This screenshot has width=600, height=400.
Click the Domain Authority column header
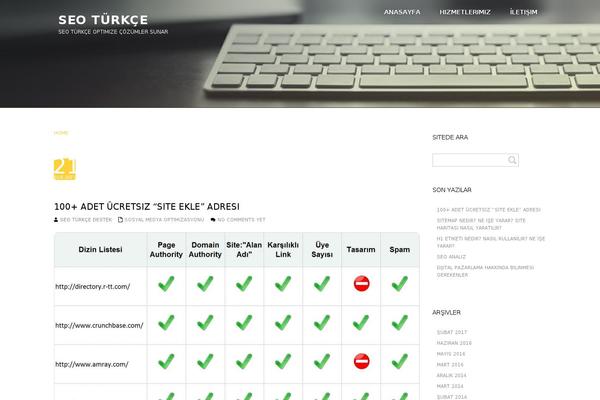(x=205, y=250)
